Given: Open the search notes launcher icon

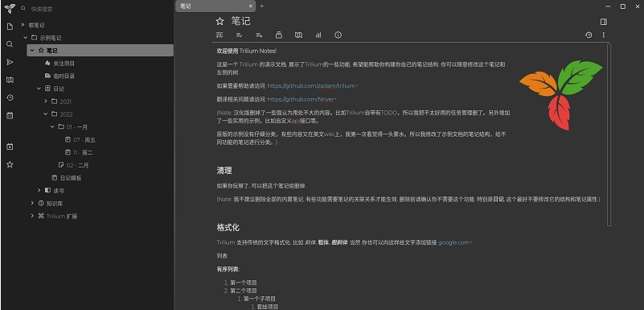Looking at the screenshot, I should pos(10,44).
